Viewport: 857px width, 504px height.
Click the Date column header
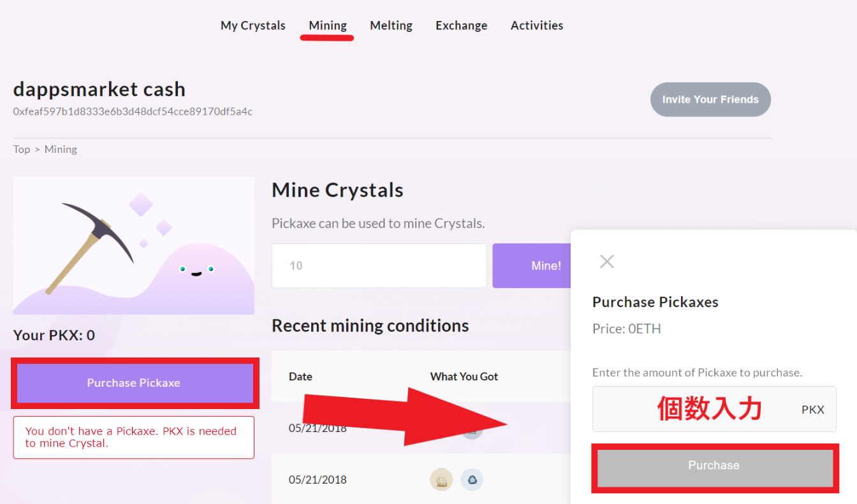pos(300,377)
